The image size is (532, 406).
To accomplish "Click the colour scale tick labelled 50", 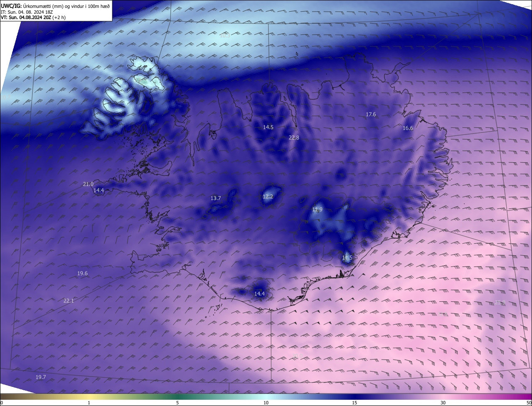I will (x=529, y=403).
